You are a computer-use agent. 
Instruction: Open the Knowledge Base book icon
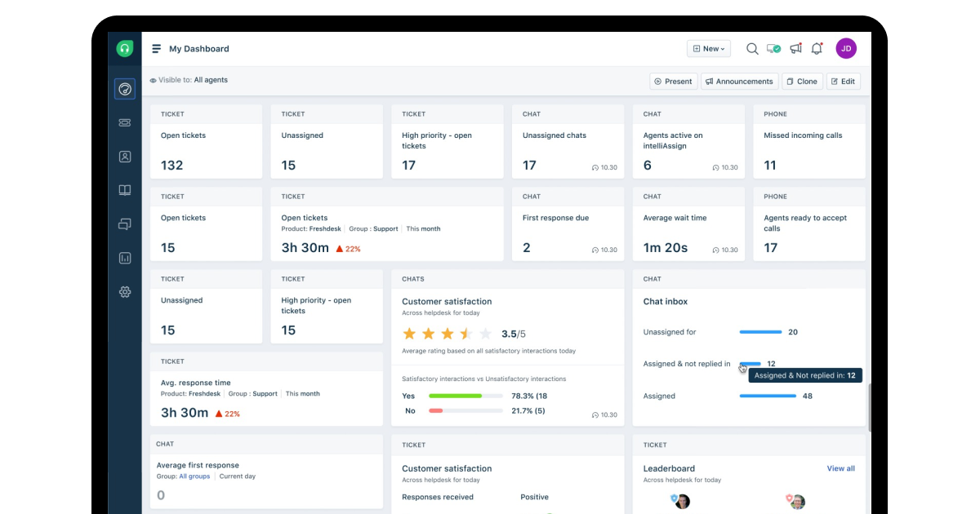click(124, 189)
